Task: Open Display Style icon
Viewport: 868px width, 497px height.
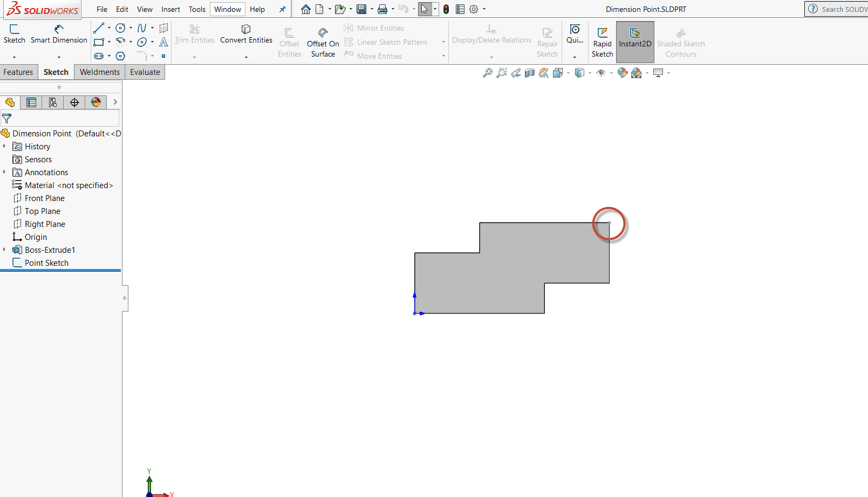Action: point(580,73)
